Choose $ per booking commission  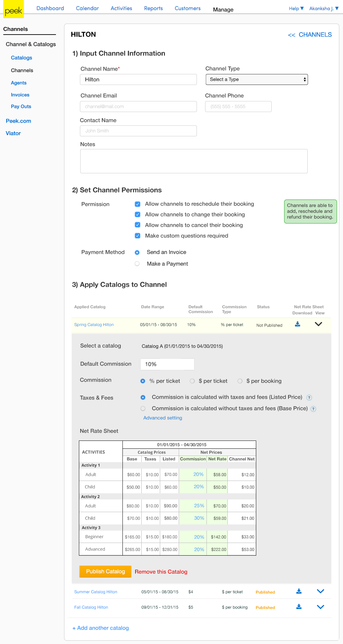click(240, 381)
